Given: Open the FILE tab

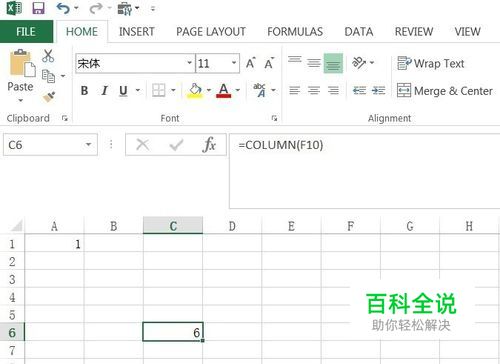Looking at the screenshot, I should click(x=26, y=32).
